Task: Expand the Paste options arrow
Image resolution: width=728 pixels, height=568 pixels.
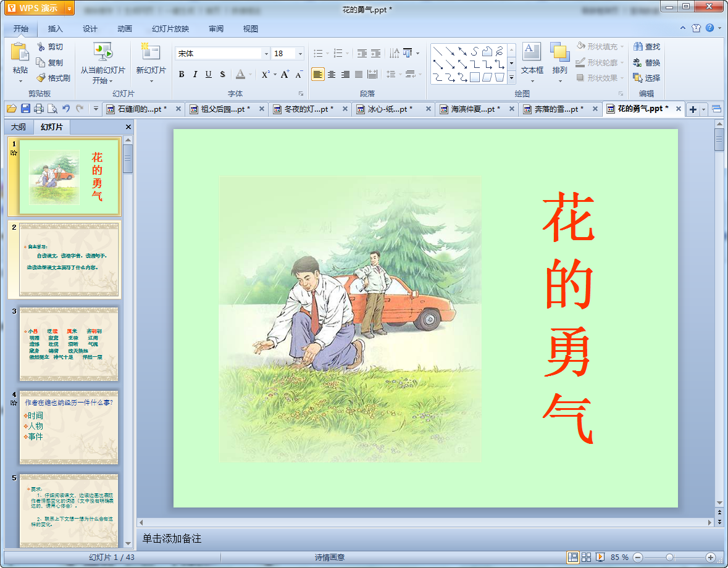Action: [20, 81]
